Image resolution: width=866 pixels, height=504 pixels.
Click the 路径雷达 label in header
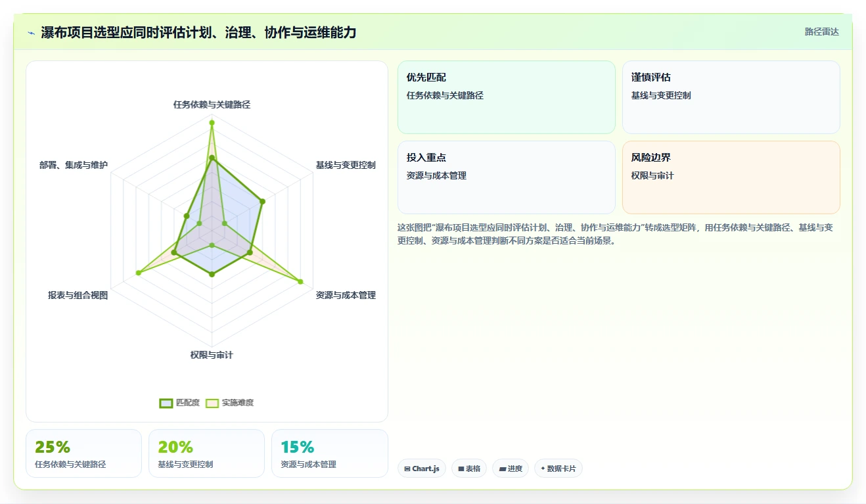click(821, 32)
